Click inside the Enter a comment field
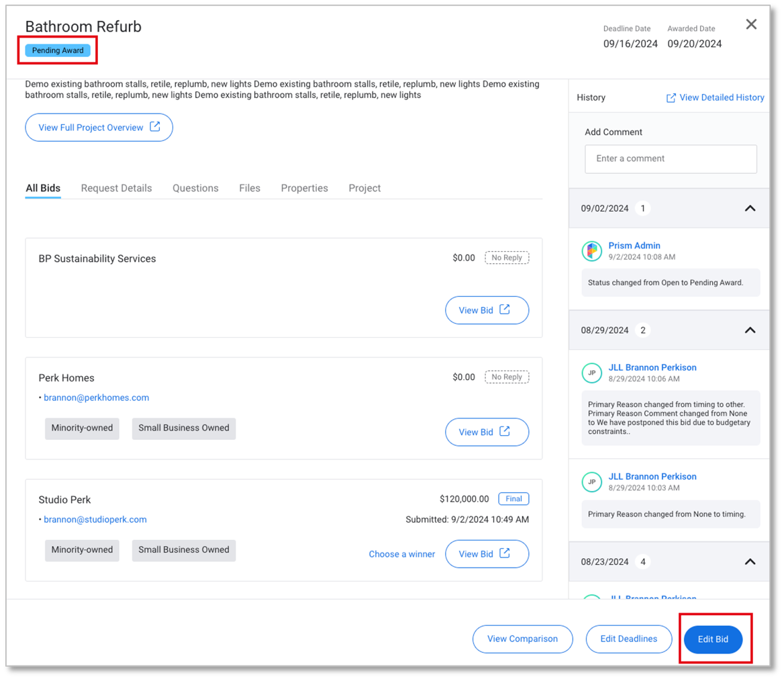 670,159
